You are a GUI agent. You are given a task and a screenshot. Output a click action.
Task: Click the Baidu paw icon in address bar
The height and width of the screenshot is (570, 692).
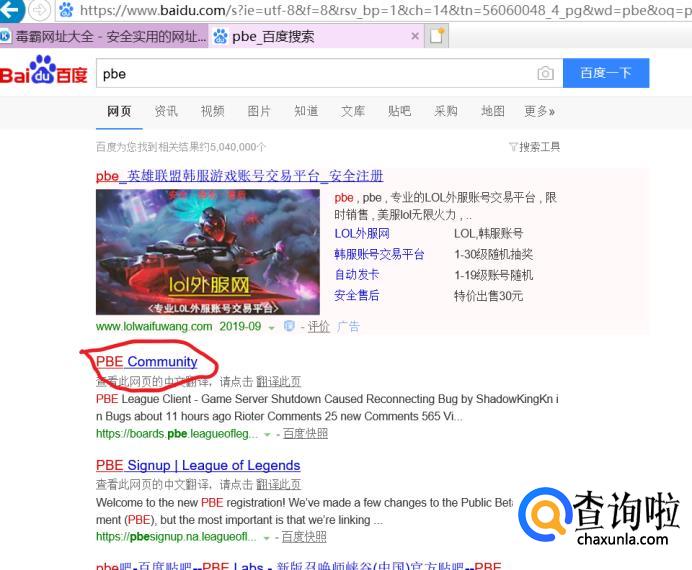[67, 9]
